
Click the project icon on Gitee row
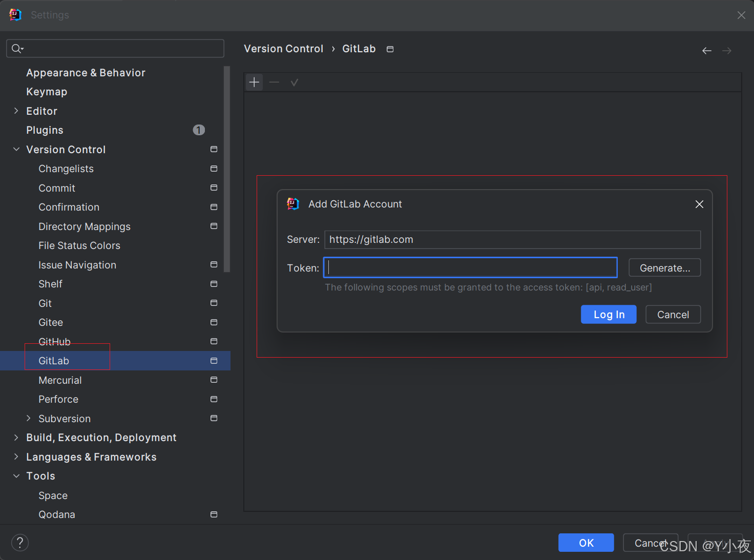pyautogui.click(x=214, y=322)
